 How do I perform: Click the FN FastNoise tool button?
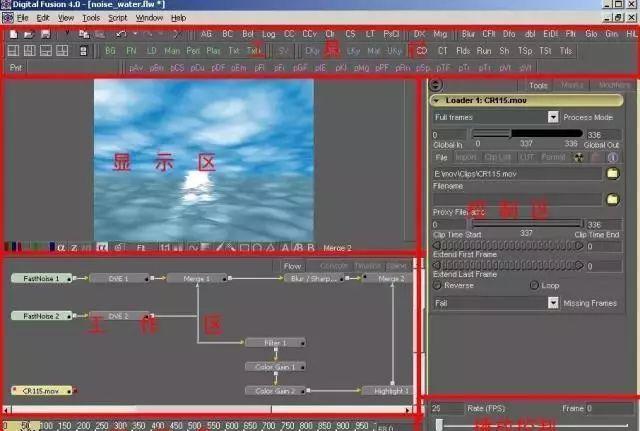point(131,50)
